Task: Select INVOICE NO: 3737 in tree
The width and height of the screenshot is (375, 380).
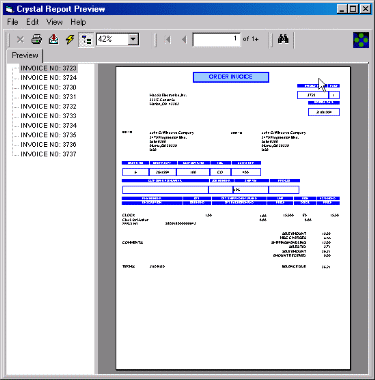Action: (x=48, y=154)
